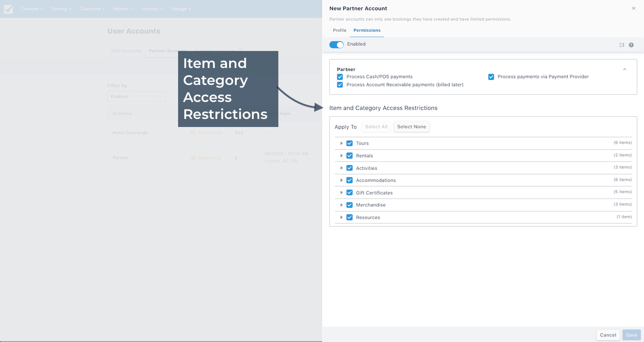
Task: Open the Reports menu
Action: (x=123, y=9)
